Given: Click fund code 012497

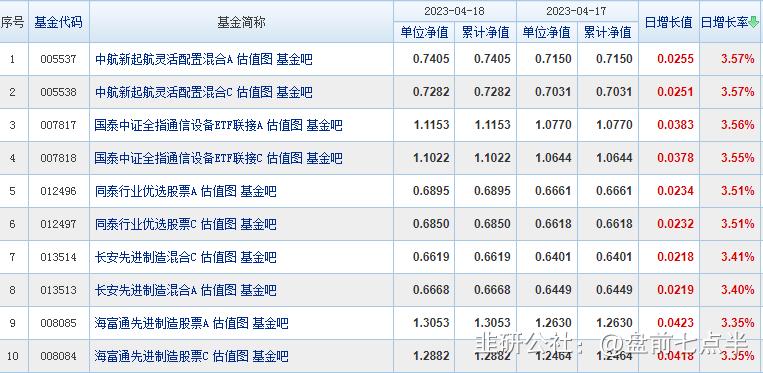Looking at the screenshot, I should tap(58, 224).
